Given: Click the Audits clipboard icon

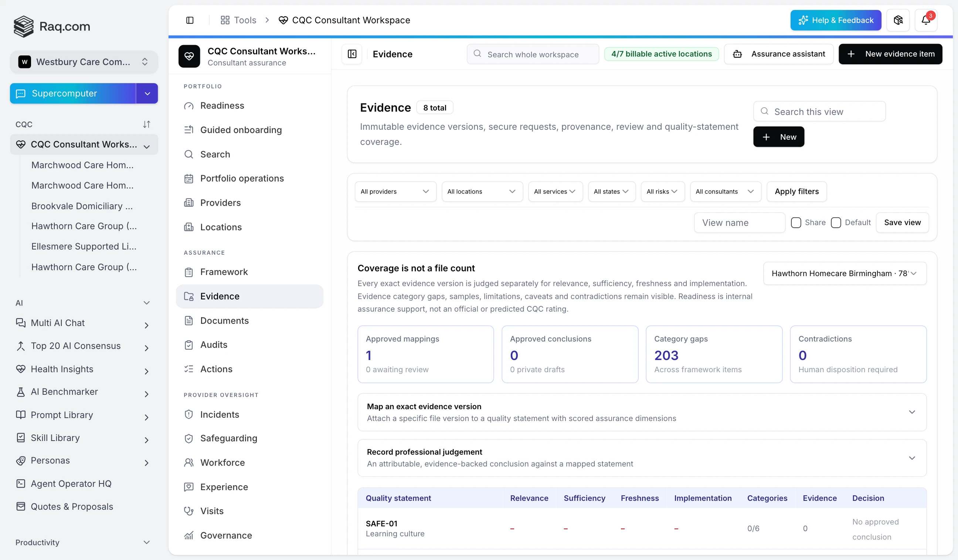Looking at the screenshot, I should point(189,345).
